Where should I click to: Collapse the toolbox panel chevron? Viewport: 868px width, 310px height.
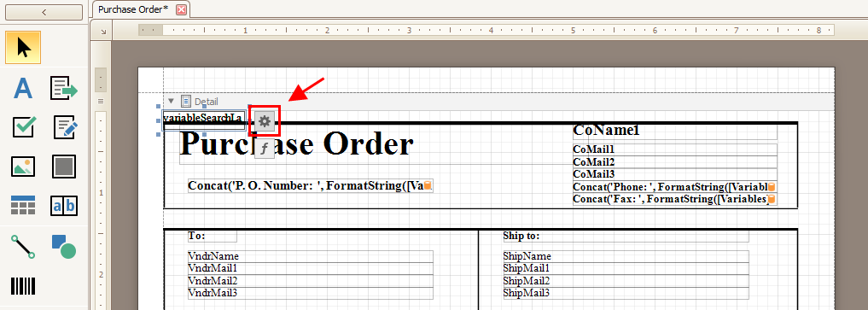[44, 12]
